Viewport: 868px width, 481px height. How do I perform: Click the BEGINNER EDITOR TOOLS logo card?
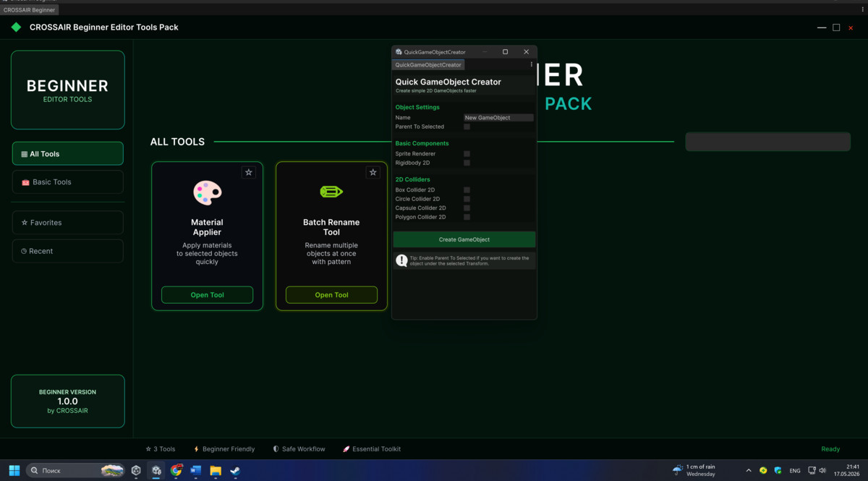point(68,90)
